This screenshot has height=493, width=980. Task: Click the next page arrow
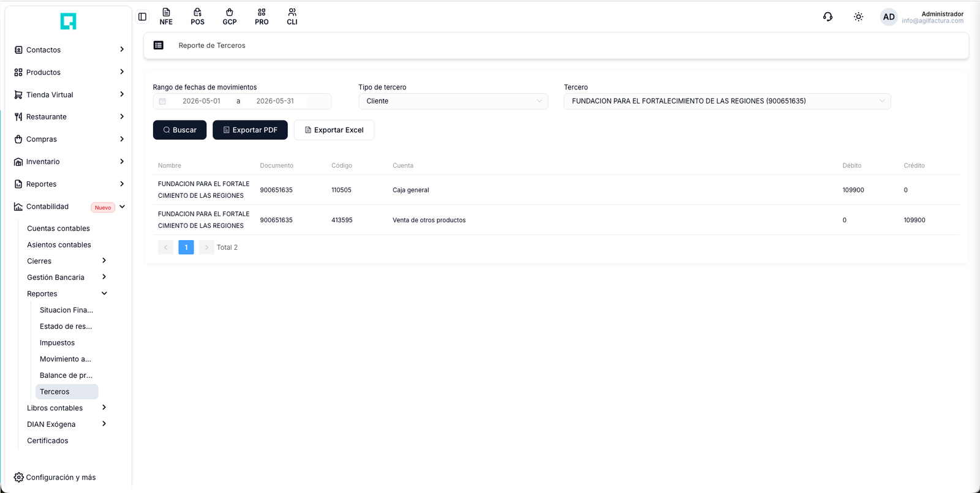(x=206, y=247)
